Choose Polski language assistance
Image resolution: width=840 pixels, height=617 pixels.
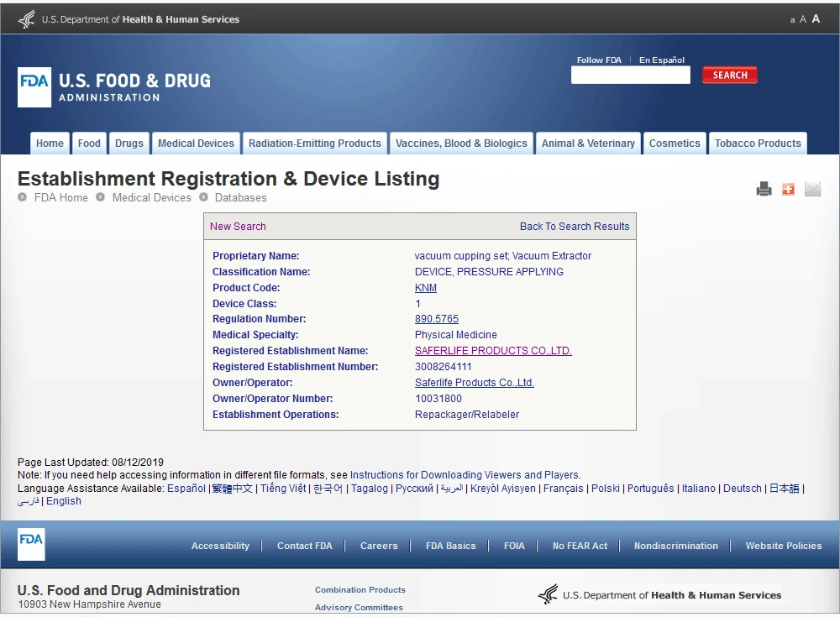click(606, 489)
